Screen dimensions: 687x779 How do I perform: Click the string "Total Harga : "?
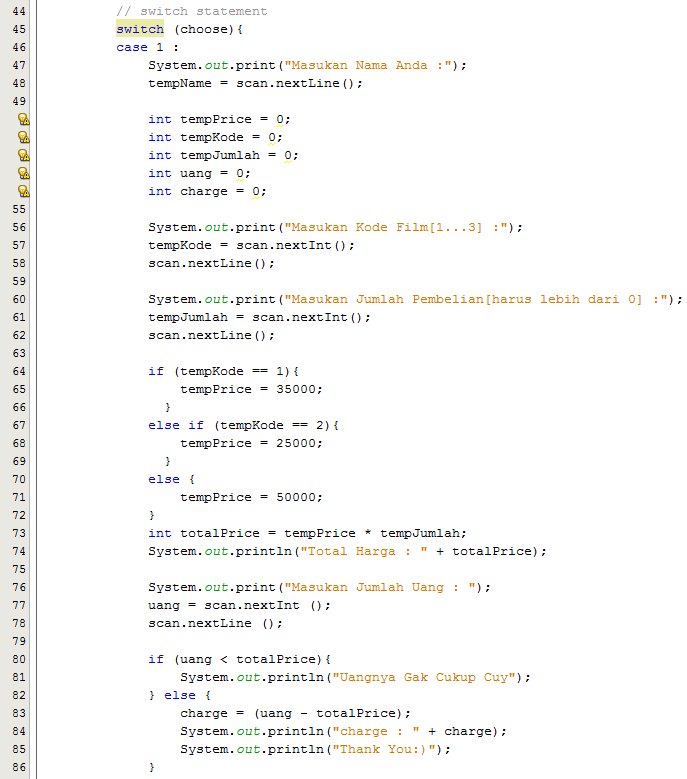click(364, 551)
